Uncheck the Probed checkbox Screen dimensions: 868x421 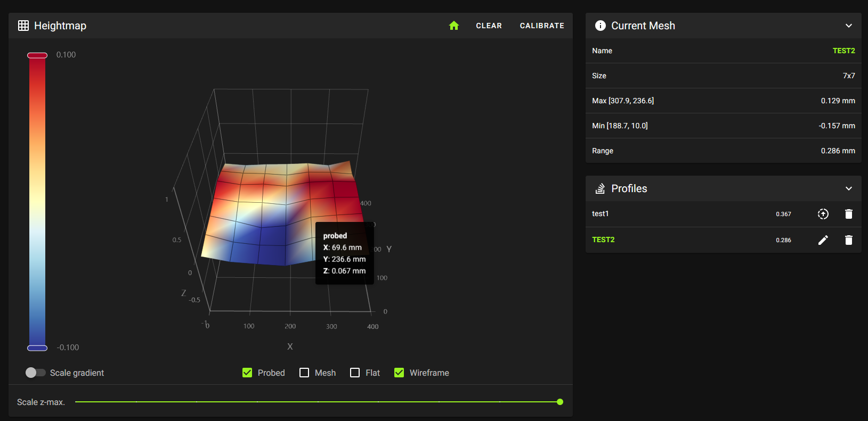point(247,373)
